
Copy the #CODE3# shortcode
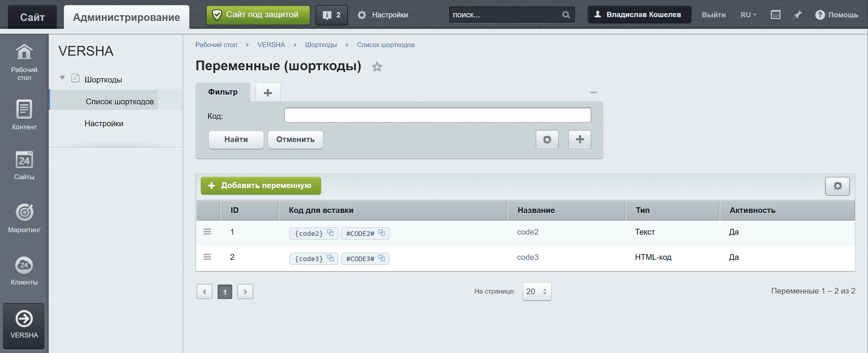point(382,258)
